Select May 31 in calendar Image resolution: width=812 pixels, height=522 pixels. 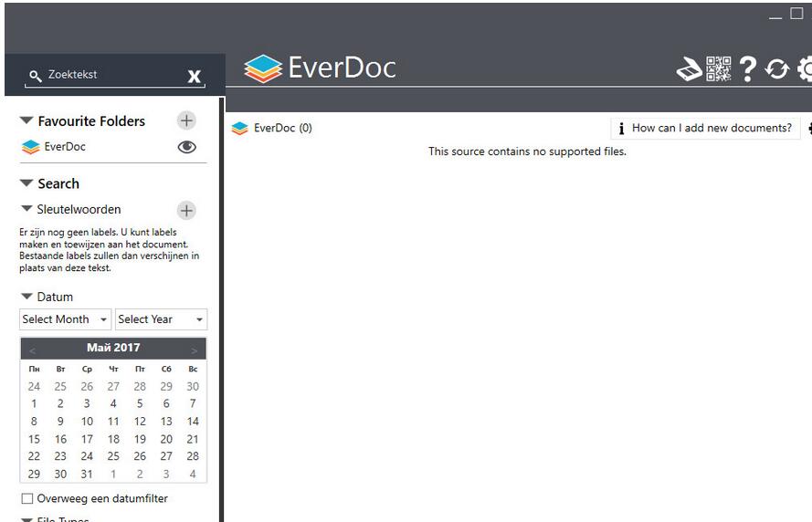point(87,474)
